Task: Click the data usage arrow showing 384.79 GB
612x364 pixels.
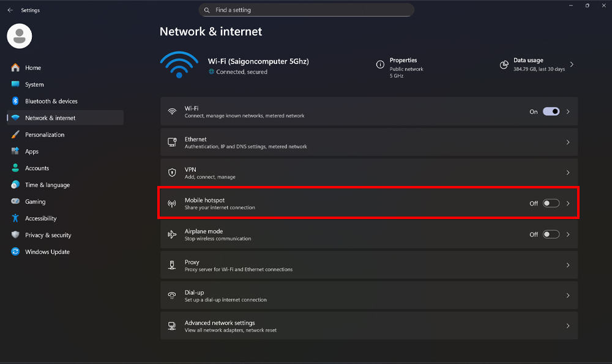Action: point(572,64)
